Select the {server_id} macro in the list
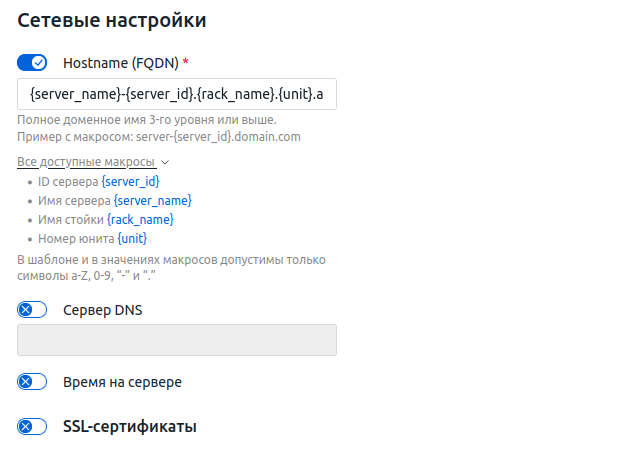This screenshot has height=450, width=627. [130, 181]
